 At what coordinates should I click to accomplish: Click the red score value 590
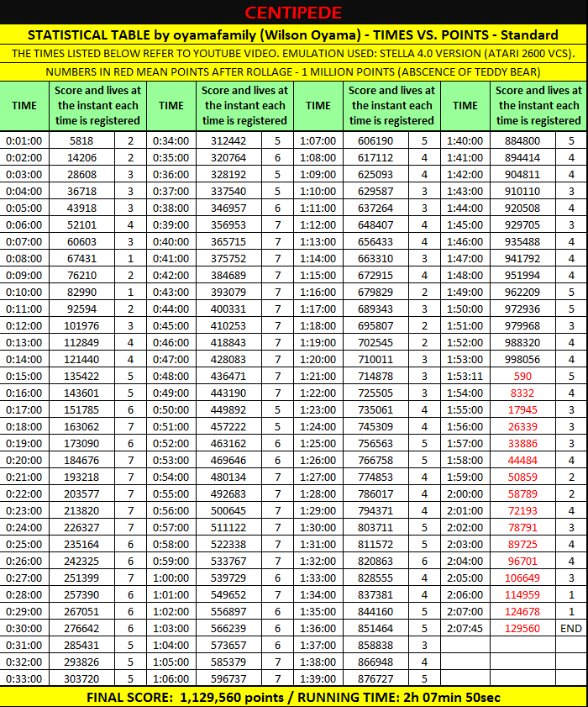pos(522,376)
